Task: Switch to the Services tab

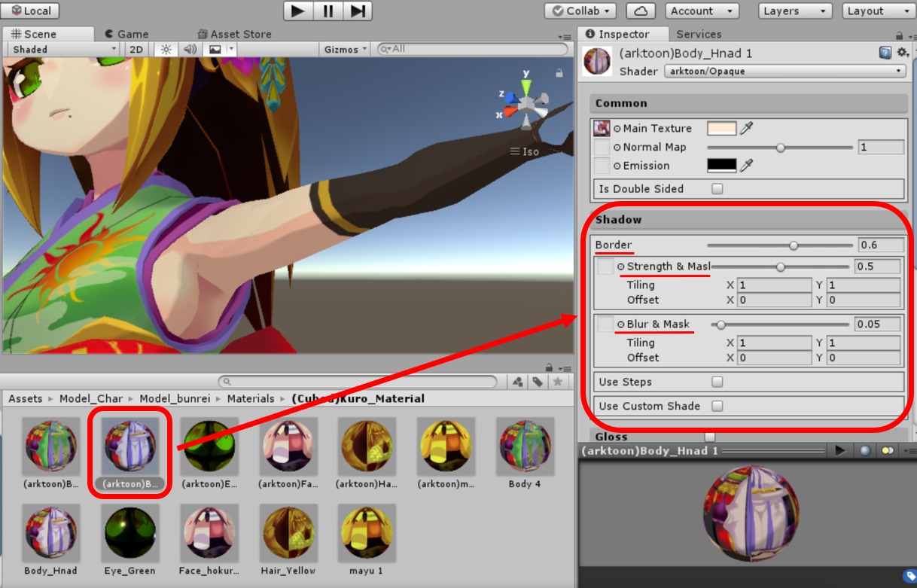Action: [698, 34]
